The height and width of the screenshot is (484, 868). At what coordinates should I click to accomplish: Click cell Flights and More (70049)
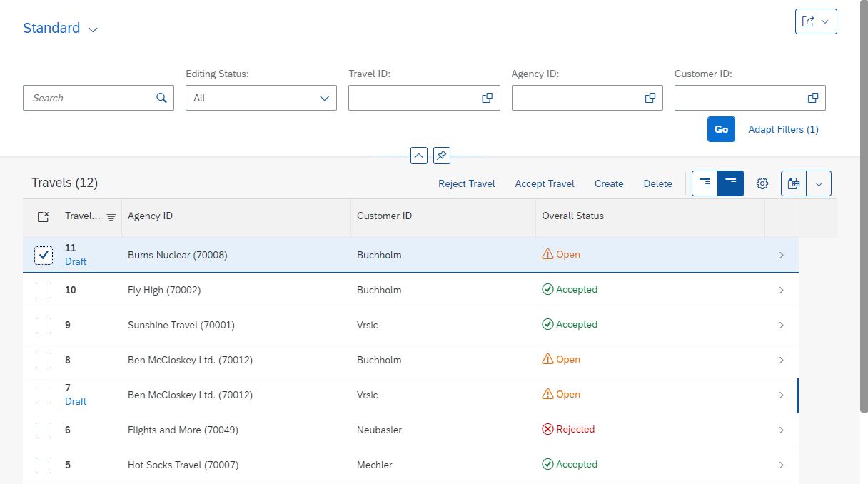(183, 430)
